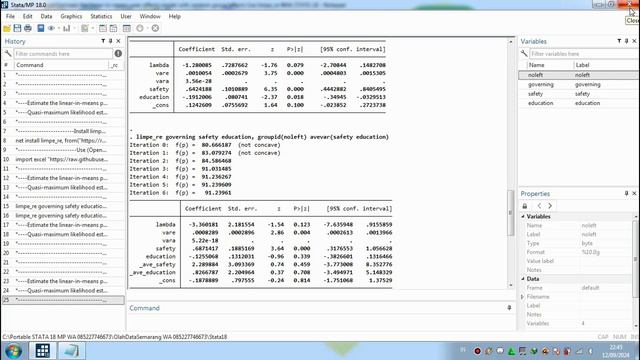Close the Properties panel

pyautogui.click(x=634, y=193)
